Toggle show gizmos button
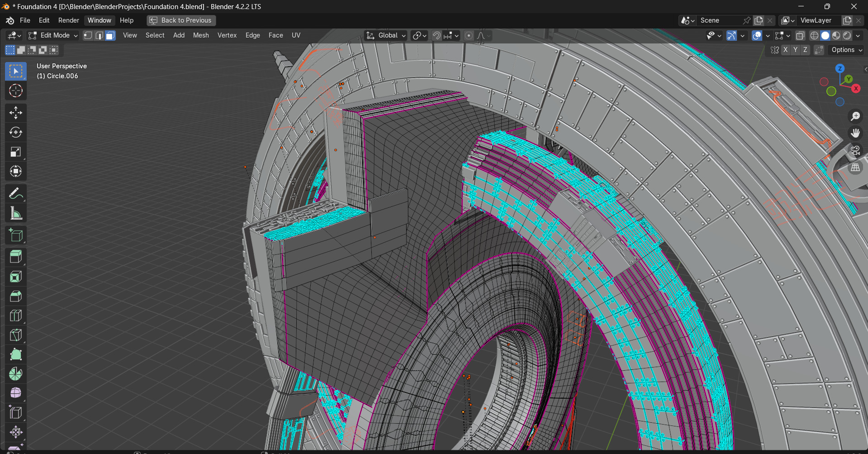 click(731, 35)
